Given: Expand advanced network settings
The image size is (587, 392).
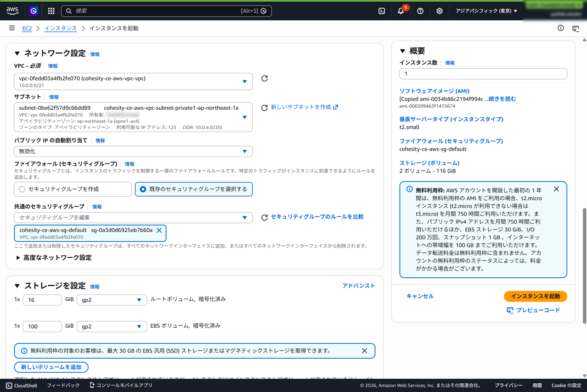Looking at the screenshot, I should (54, 258).
